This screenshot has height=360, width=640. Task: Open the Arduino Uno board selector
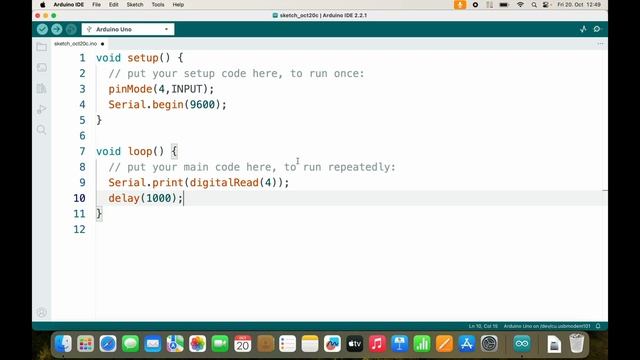point(128,29)
